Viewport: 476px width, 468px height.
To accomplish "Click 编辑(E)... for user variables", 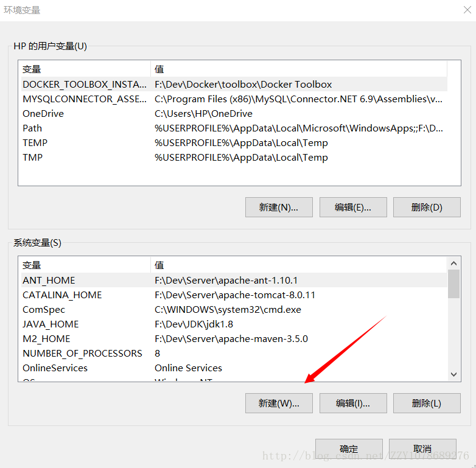I will [353, 208].
